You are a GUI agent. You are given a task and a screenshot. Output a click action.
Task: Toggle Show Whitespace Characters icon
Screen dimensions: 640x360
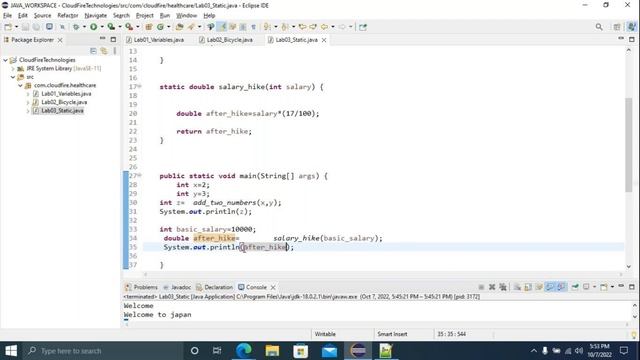click(253, 27)
